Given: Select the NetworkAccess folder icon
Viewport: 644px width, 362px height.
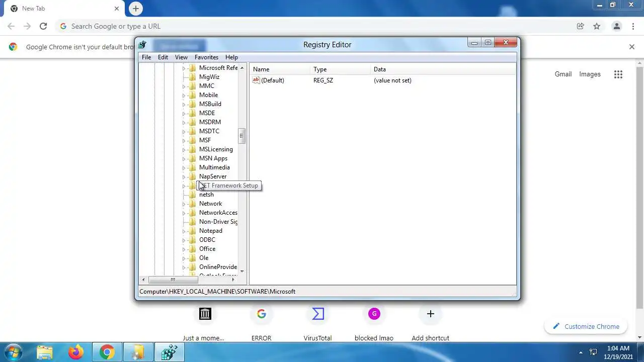Looking at the screenshot, I should point(192,213).
